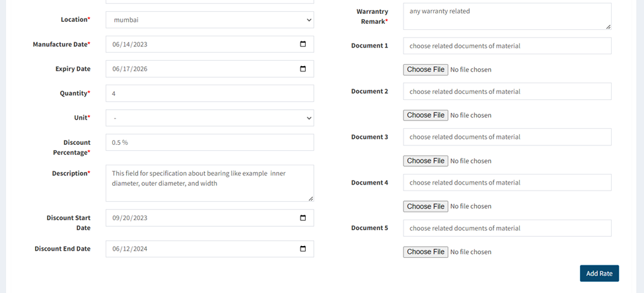Grab the Description textarea resize handle
This screenshot has width=644, height=293.
pyautogui.click(x=311, y=199)
